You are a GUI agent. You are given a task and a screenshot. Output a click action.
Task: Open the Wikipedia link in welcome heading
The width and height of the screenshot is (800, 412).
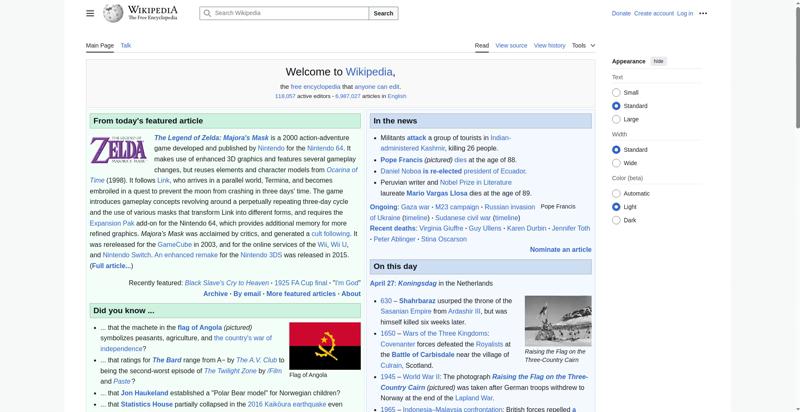tap(369, 72)
